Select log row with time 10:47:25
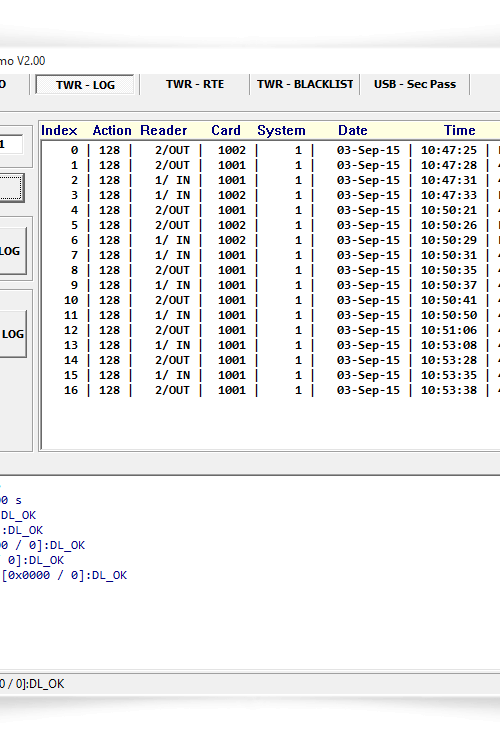500x744 pixels. (x=271, y=150)
